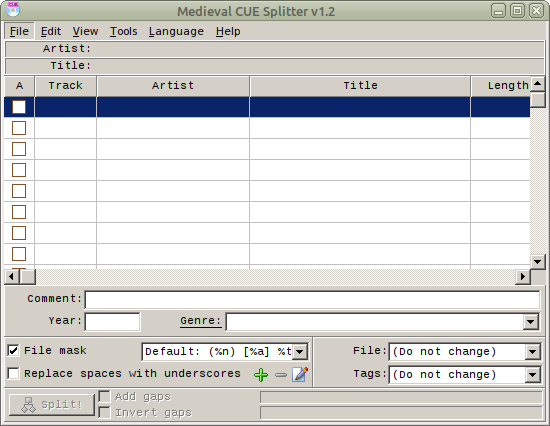Uncheck the File mask checkbox
Screen dimensions: 550x426
[x=13, y=351]
